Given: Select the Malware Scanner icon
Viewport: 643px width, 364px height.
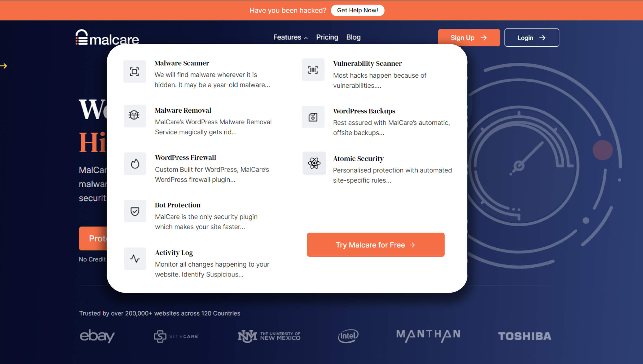Looking at the screenshot, I should pyautogui.click(x=135, y=71).
